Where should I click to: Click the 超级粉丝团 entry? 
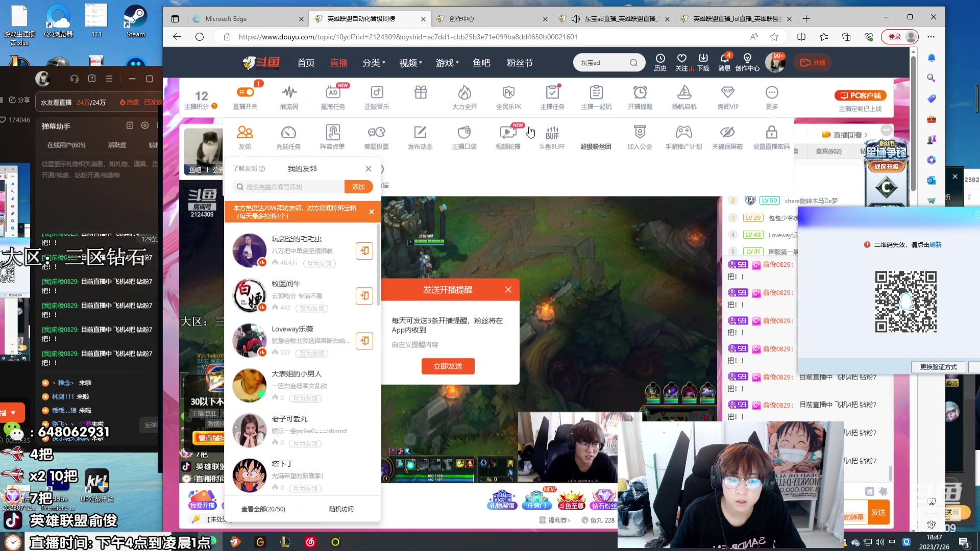(596, 146)
